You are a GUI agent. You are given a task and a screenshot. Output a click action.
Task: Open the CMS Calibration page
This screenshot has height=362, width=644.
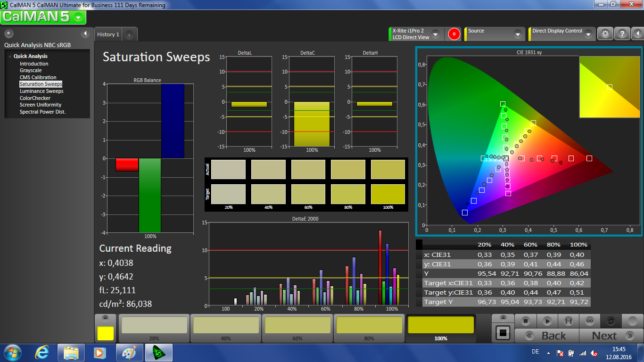point(38,77)
